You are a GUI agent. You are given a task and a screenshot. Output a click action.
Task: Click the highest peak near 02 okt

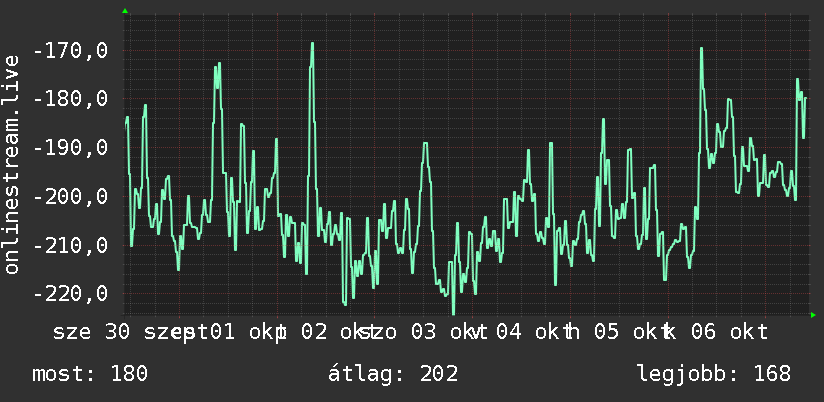click(x=312, y=44)
